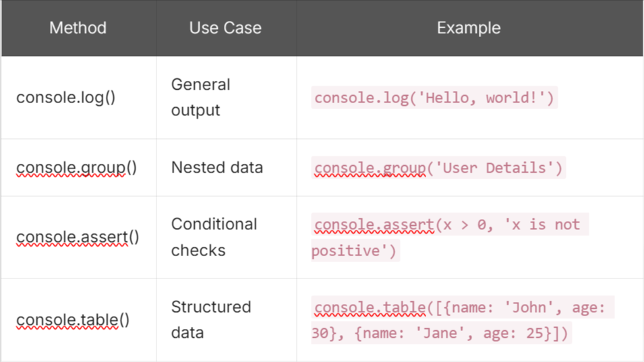
Task: Click the Example column header
Action: point(469,28)
